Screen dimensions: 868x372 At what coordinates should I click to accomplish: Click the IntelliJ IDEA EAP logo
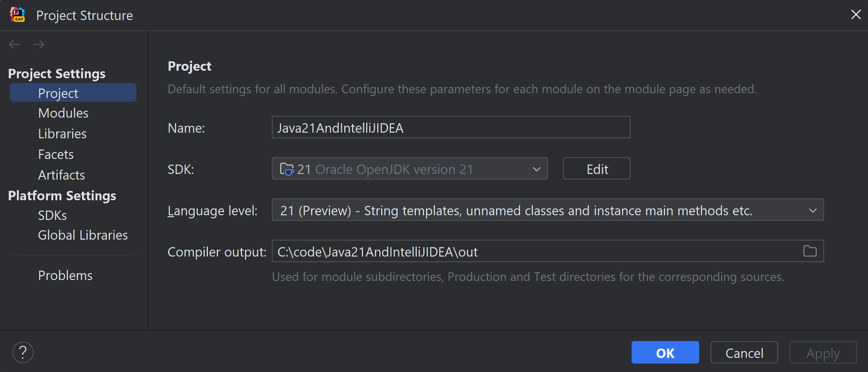coord(18,15)
